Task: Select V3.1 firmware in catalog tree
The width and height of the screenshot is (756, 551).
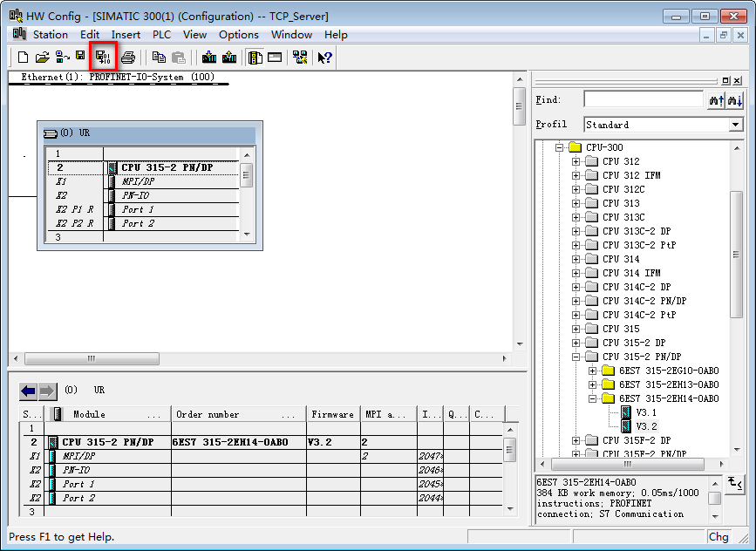Action: (x=646, y=412)
